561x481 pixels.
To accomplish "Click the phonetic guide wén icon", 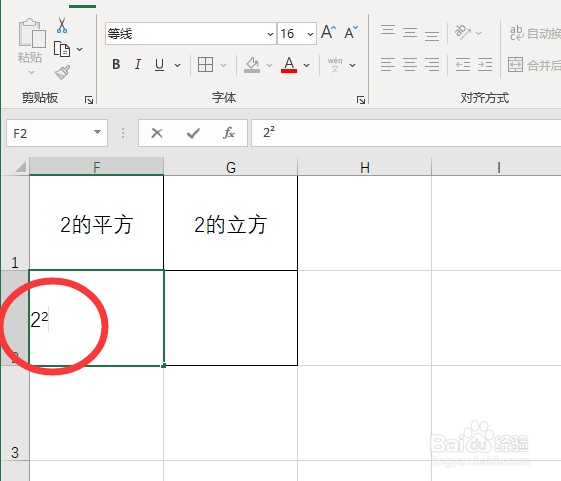I will [335, 65].
